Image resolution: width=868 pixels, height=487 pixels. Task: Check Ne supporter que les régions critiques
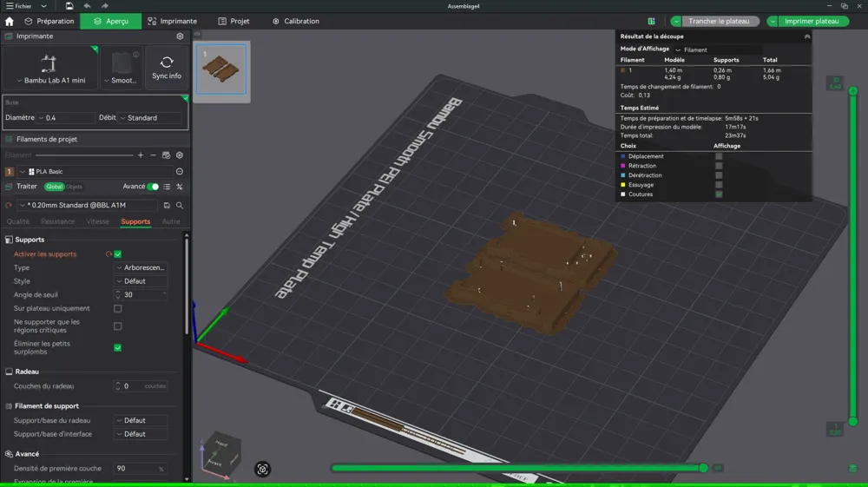coord(118,326)
